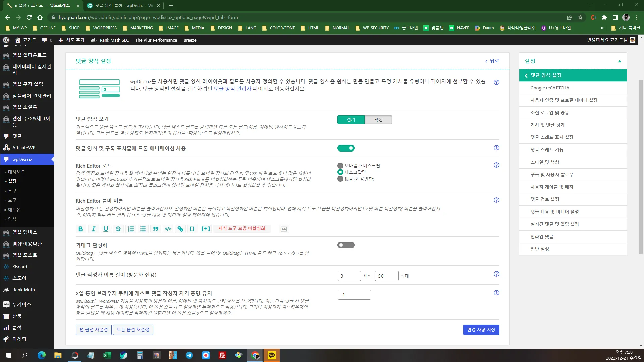Open help icon beside wpDiscuz description

(x=496, y=82)
